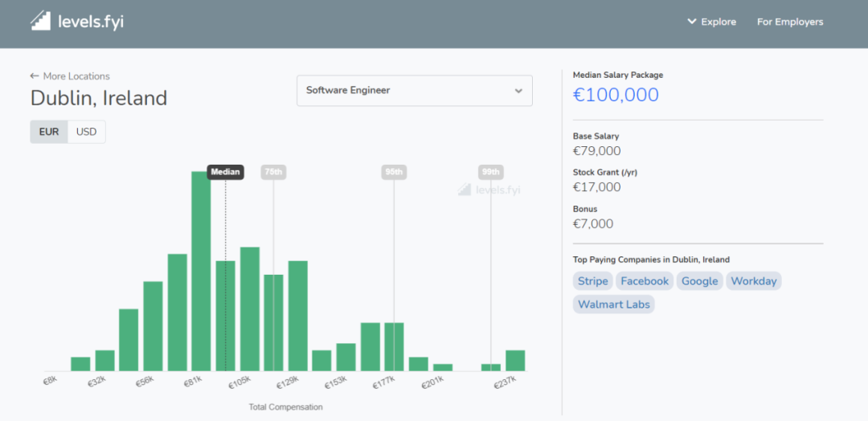This screenshot has width=868, height=421.
Task: Click the levels.fyi staircase logo icon
Action: [41, 21]
